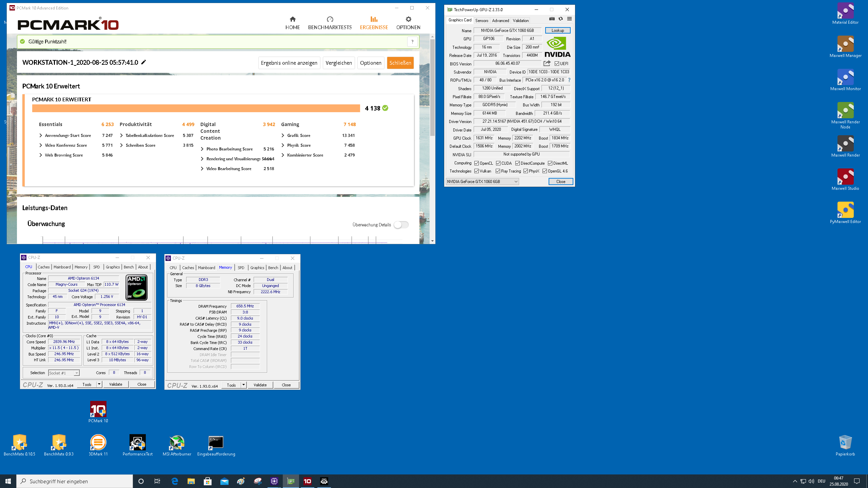This screenshot has height=488, width=868.
Task: Open BenchMate 0.10.5 desktop icon
Action: pos(20,445)
